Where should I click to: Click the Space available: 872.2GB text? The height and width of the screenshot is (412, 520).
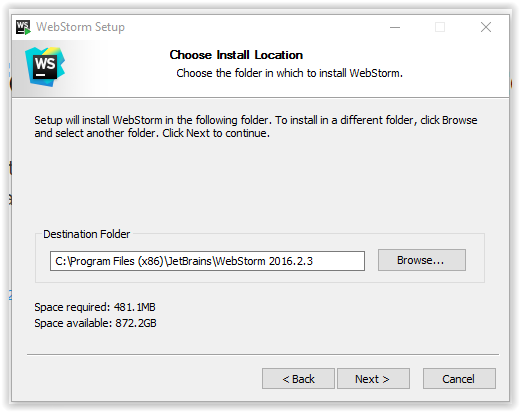[x=95, y=323]
